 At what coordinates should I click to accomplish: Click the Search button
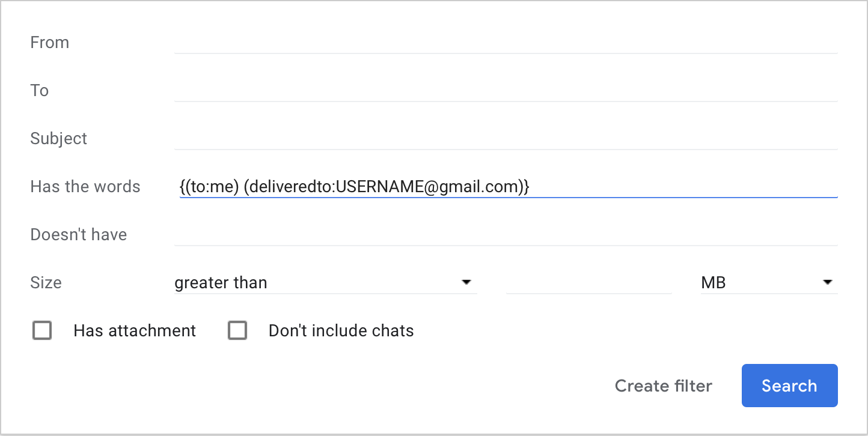pos(789,386)
